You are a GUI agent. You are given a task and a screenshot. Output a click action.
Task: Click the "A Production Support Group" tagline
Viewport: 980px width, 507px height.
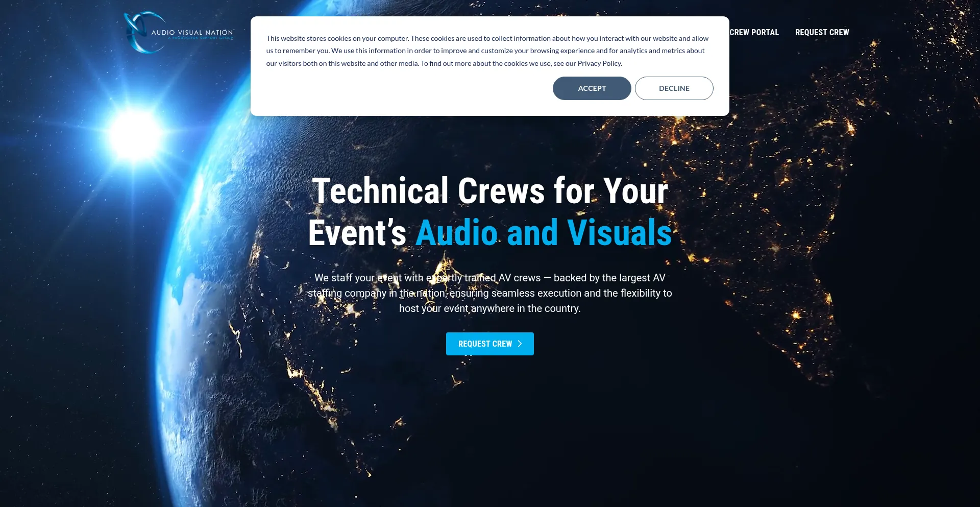pos(201,38)
